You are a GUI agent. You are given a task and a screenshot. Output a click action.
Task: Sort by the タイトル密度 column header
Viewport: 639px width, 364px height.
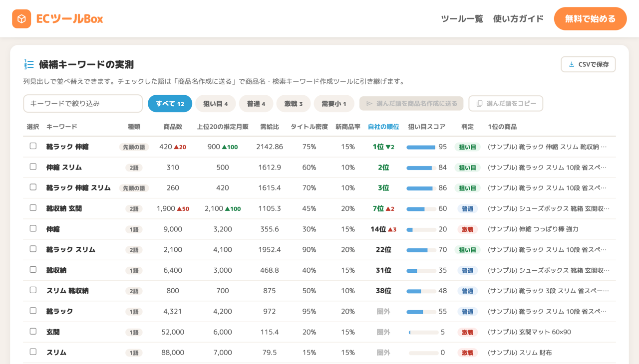click(x=309, y=127)
